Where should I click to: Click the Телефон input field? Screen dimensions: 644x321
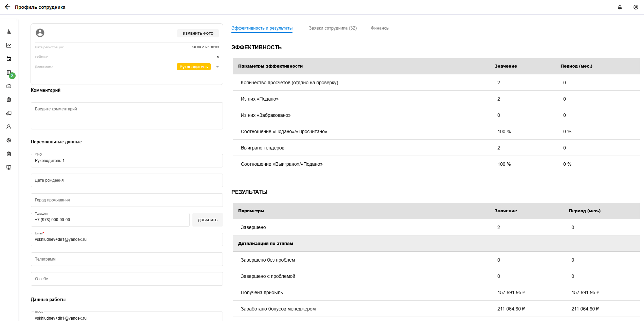pyautogui.click(x=110, y=220)
